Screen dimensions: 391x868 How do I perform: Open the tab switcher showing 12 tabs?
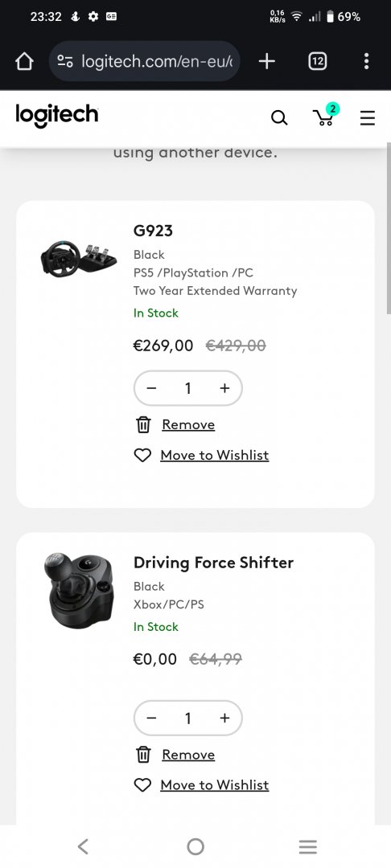click(x=317, y=61)
